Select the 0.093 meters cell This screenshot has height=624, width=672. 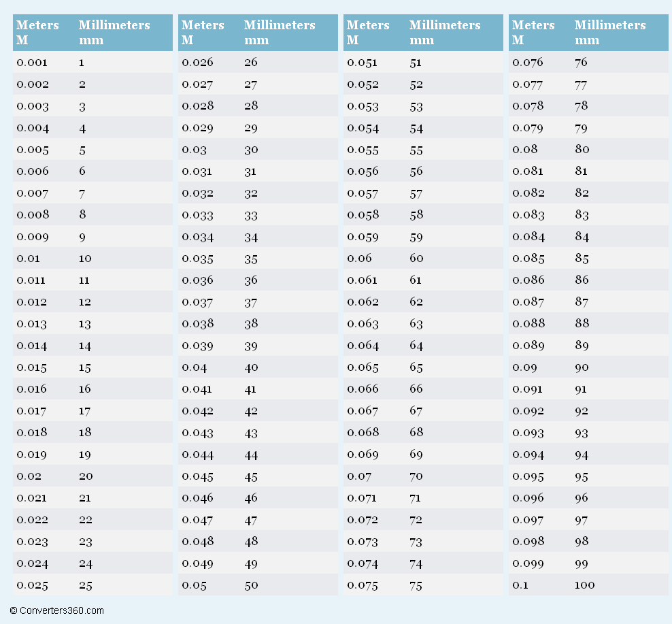528,433
